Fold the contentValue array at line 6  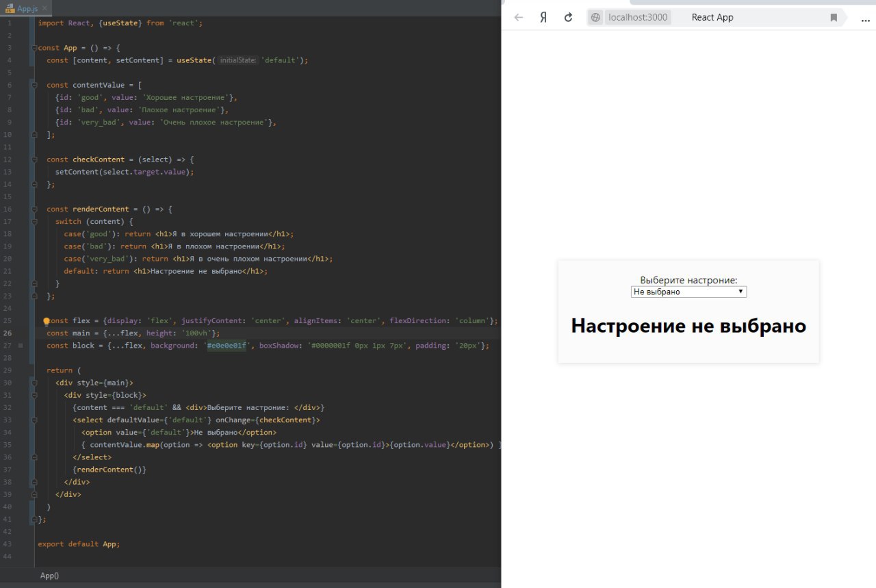34,85
